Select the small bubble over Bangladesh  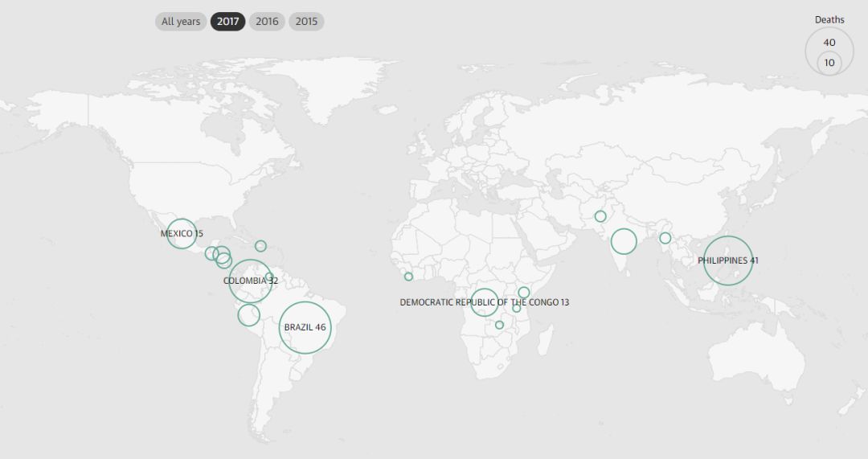[x=665, y=238]
